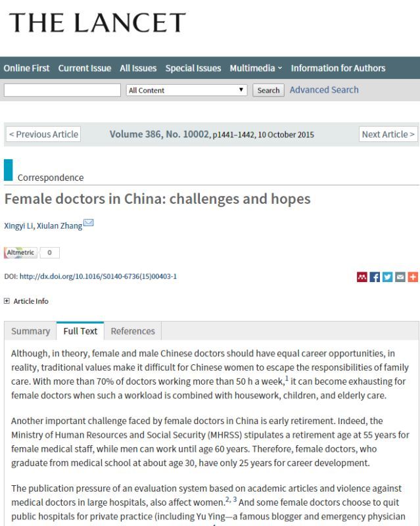Open the All Content dropdown

(x=187, y=90)
